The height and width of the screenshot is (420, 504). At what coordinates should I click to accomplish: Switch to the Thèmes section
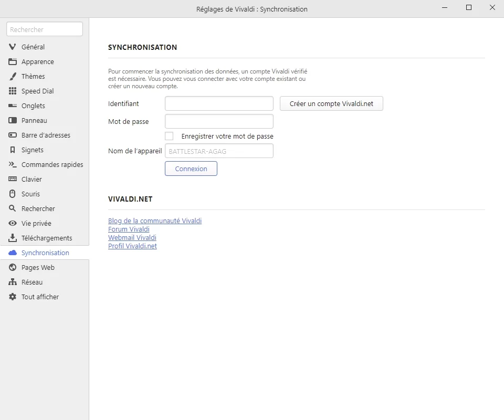[33, 77]
